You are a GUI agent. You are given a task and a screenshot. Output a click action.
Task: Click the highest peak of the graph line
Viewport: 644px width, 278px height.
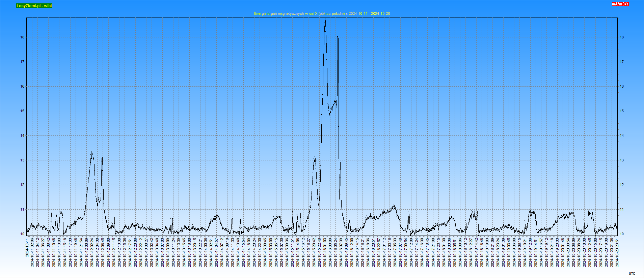(325, 20)
